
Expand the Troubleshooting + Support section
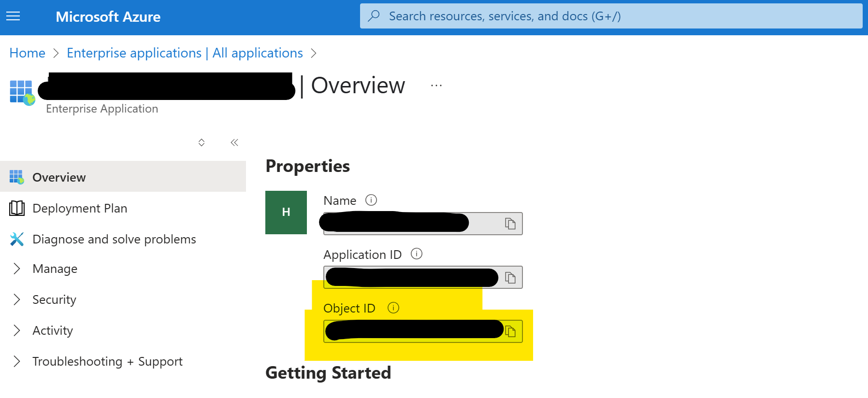(17, 361)
